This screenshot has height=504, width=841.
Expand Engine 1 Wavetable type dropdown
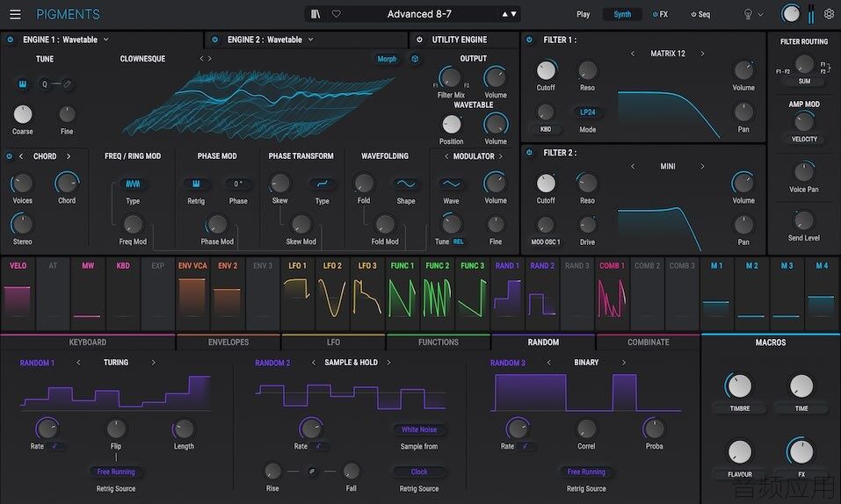tap(105, 40)
